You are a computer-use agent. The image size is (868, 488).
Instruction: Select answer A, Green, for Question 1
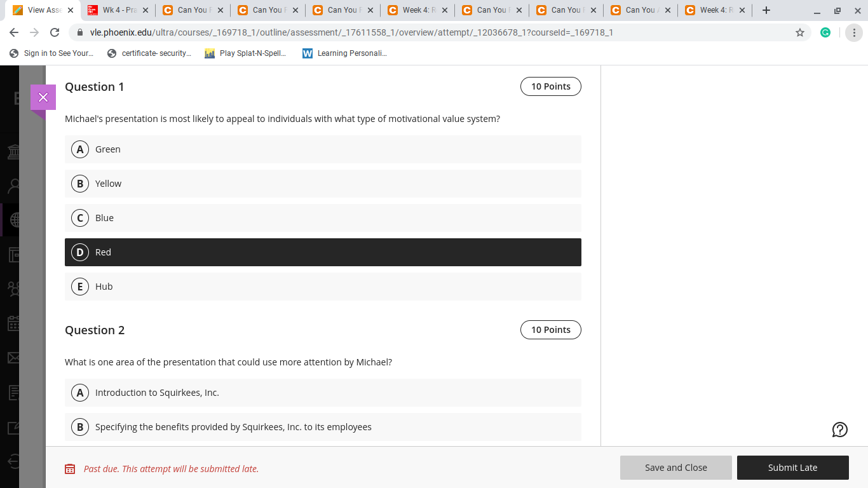pos(323,149)
